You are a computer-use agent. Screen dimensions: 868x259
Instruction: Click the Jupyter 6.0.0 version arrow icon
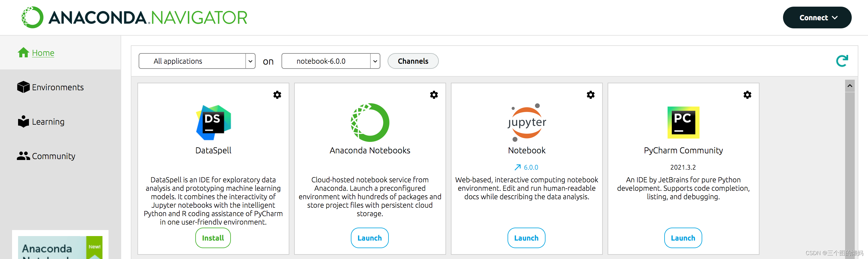tap(517, 167)
